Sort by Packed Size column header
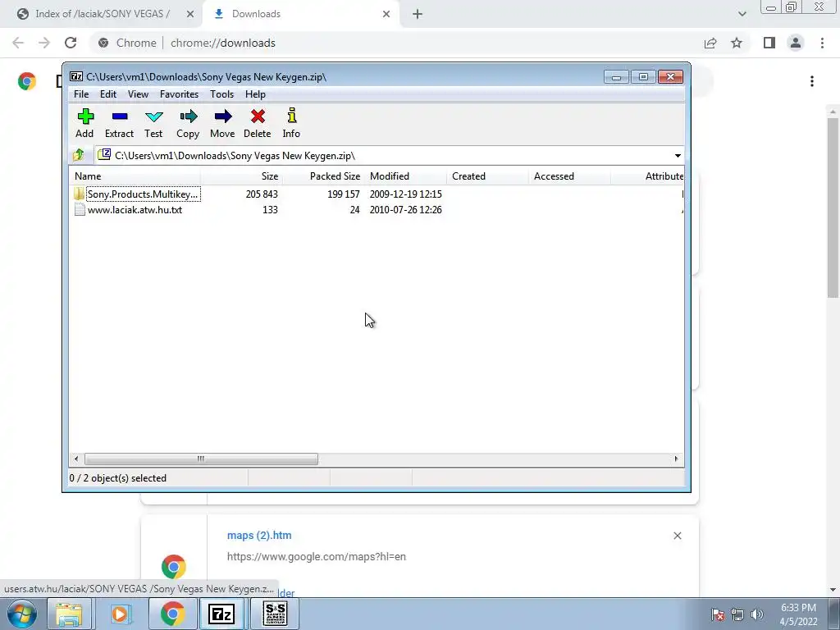This screenshot has height=630, width=840. point(323,176)
